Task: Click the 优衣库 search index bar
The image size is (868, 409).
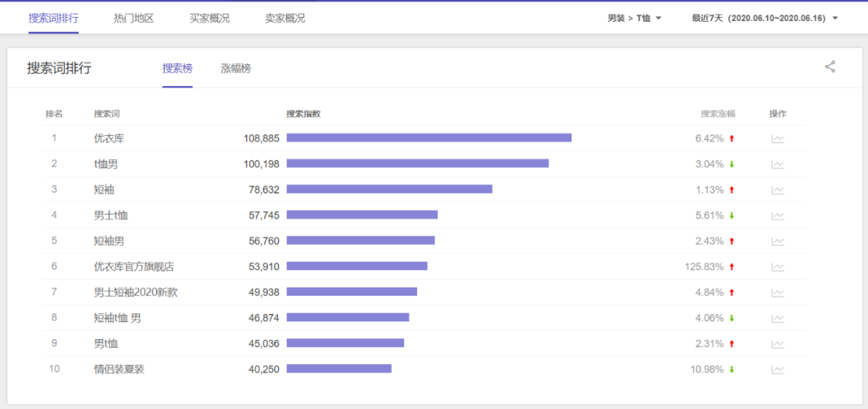Action: pos(428,138)
